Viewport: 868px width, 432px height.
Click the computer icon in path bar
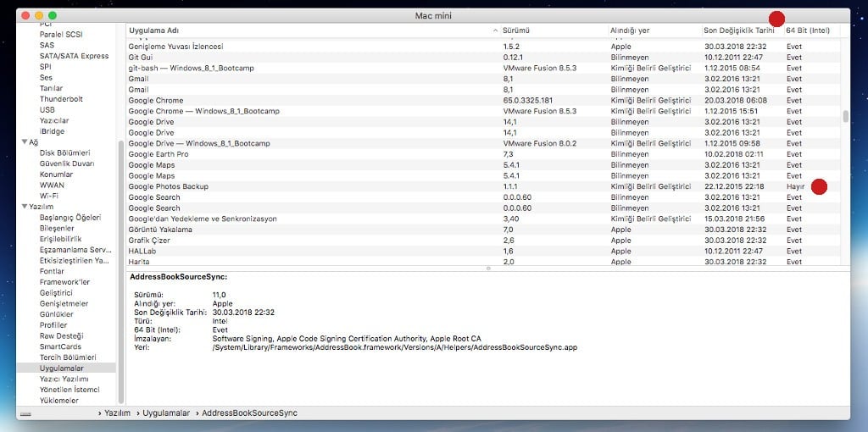pos(24,413)
